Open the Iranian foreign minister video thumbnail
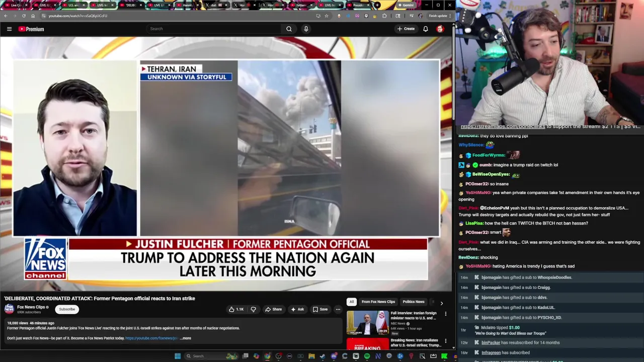The height and width of the screenshot is (362, 644). tap(367, 322)
